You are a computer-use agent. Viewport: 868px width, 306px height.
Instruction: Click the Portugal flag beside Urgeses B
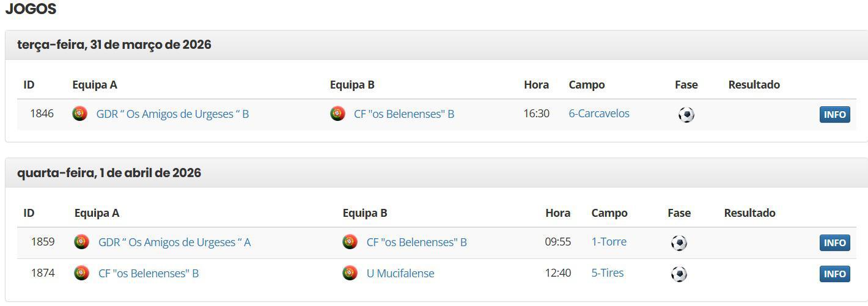click(80, 114)
